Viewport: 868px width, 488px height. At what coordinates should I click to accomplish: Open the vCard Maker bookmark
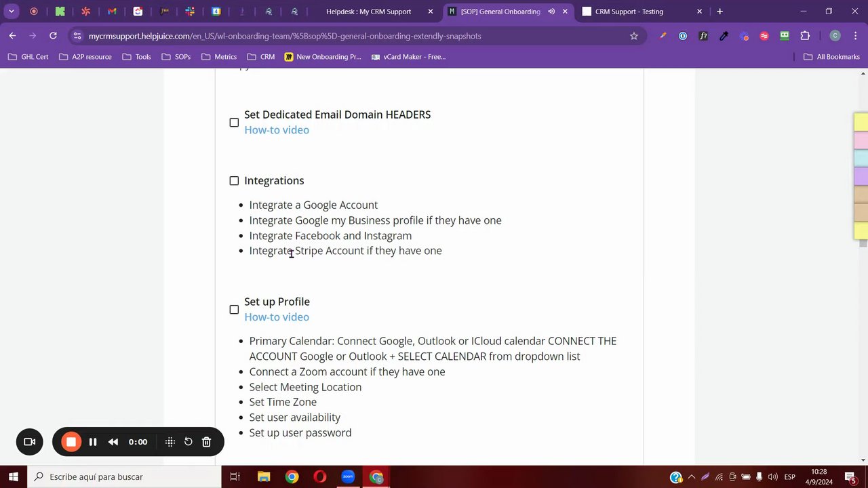coord(408,57)
